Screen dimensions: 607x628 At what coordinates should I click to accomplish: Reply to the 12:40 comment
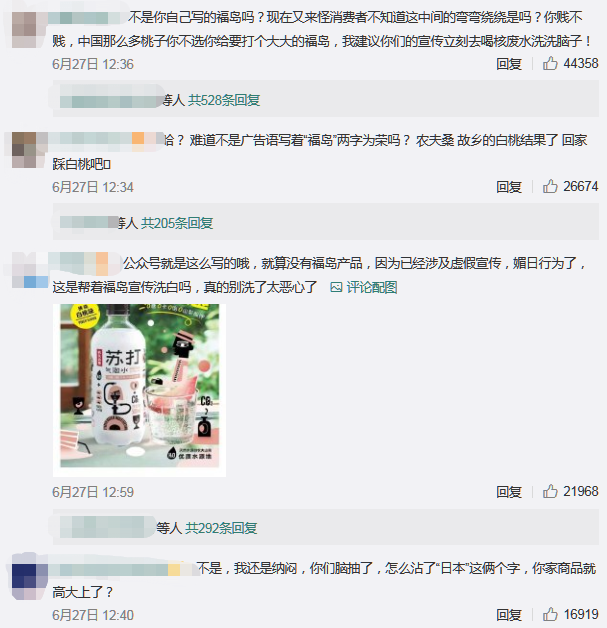coord(509,614)
